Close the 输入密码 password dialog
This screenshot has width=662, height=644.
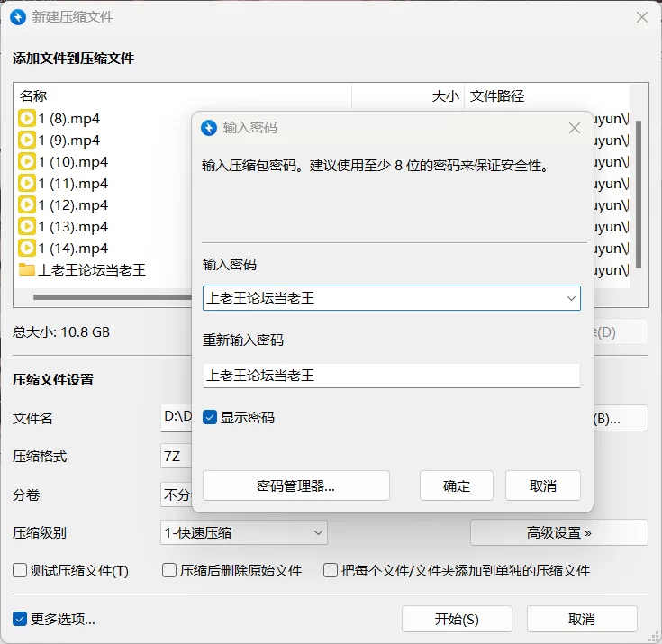tap(575, 128)
